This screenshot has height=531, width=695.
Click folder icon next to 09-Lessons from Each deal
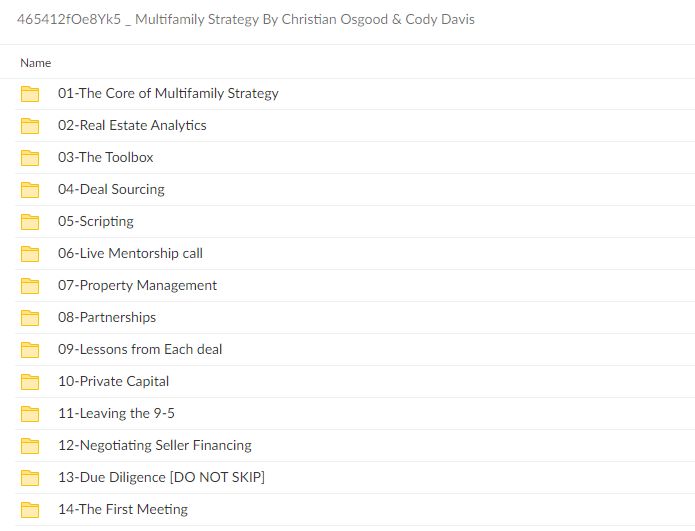tap(30, 350)
